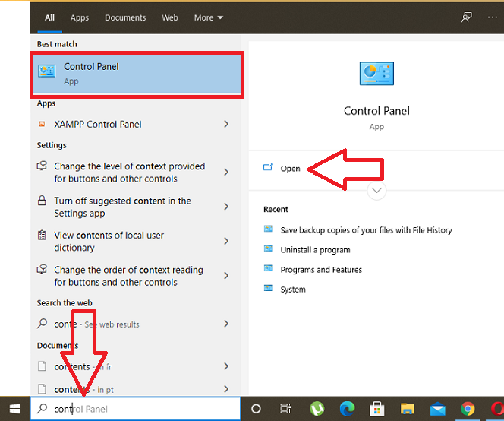Launch Google Chrome from the taskbar
504x421 pixels.
[468, 409]
